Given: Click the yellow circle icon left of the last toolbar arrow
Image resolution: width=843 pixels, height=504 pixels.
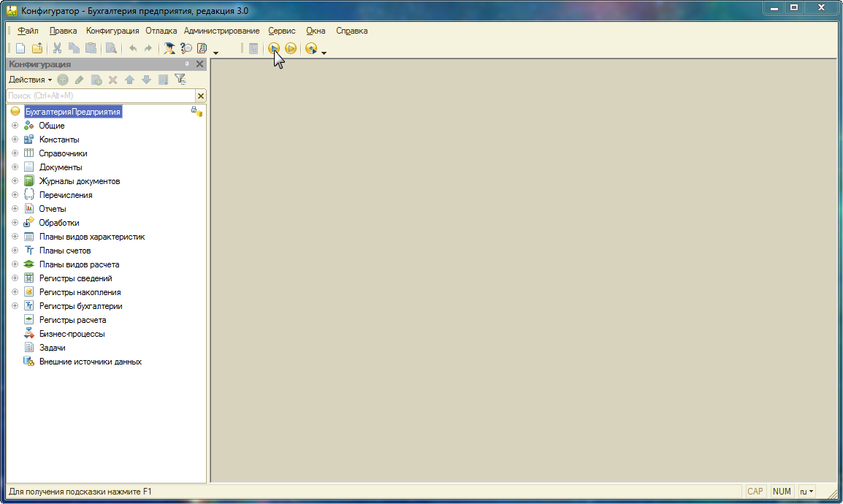Looking at the screenshot, I should click(310, 48).
